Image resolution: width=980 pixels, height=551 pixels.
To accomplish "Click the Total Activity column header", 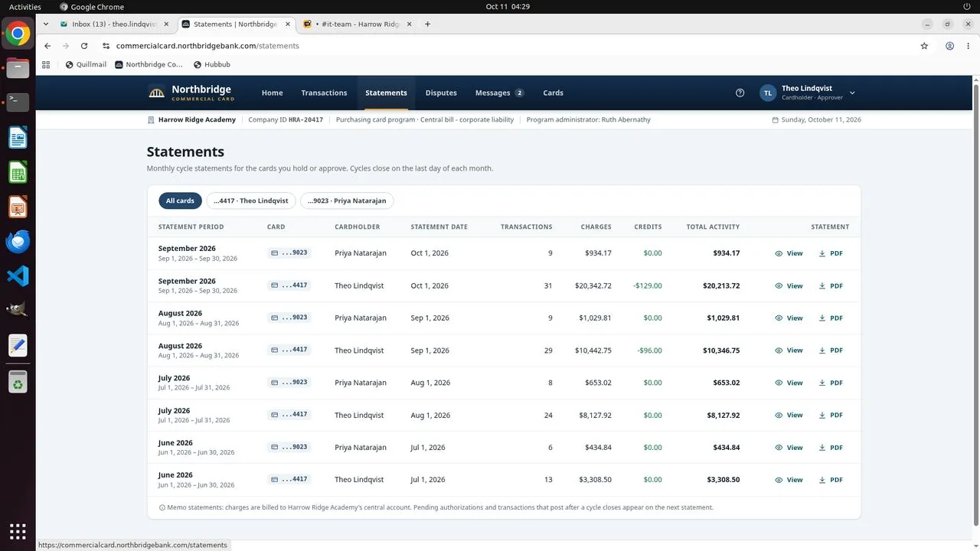I will pos(713,227).
